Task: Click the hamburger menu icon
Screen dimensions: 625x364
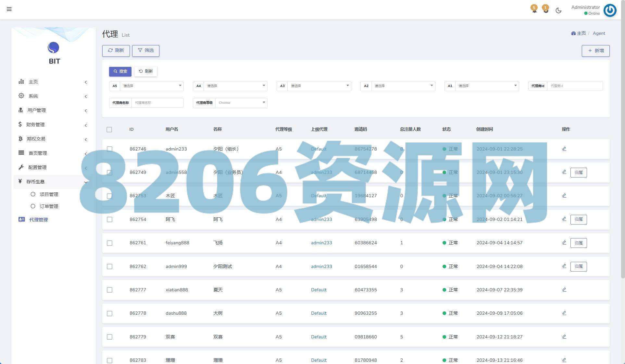Action: click(x=9, y=9)
